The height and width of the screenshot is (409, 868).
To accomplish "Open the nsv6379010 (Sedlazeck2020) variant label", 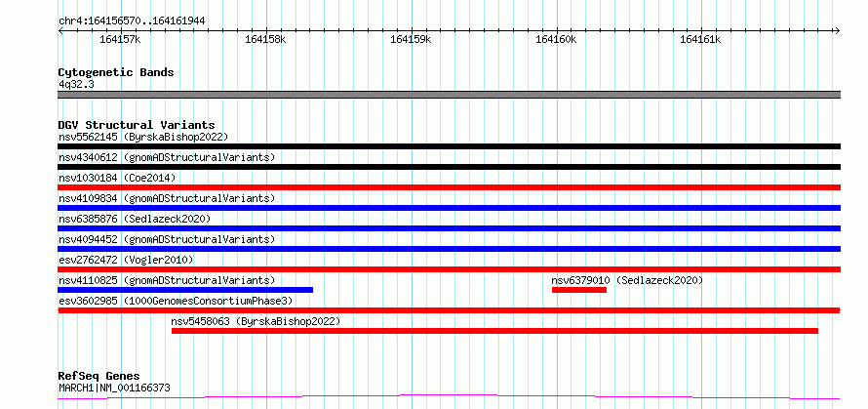I will pos(627,280).
